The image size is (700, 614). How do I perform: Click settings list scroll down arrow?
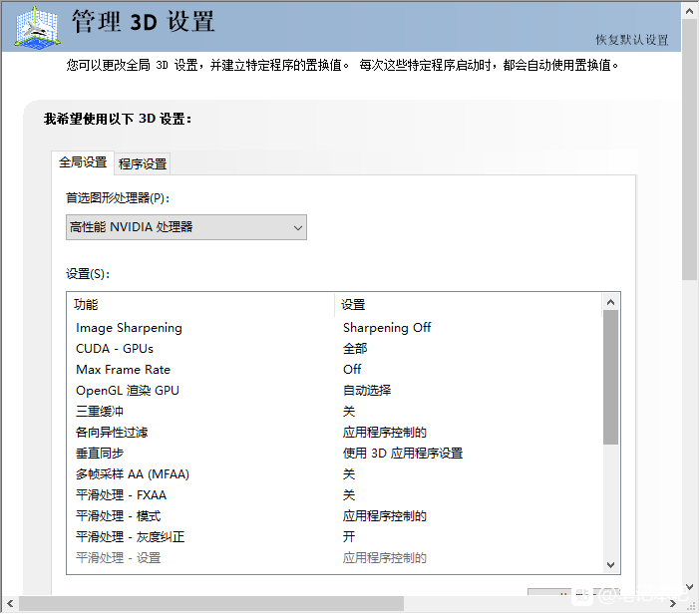pos(610,565)
